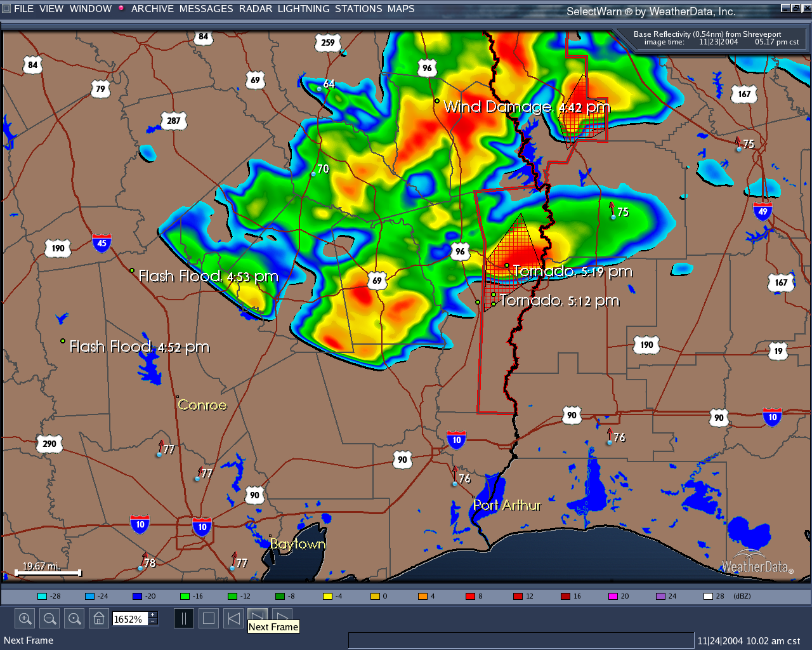Select the Zoom In magnifier tool
Image resolution: width=812 pixels, height=650 pixels.
click(x=25, y=618)
